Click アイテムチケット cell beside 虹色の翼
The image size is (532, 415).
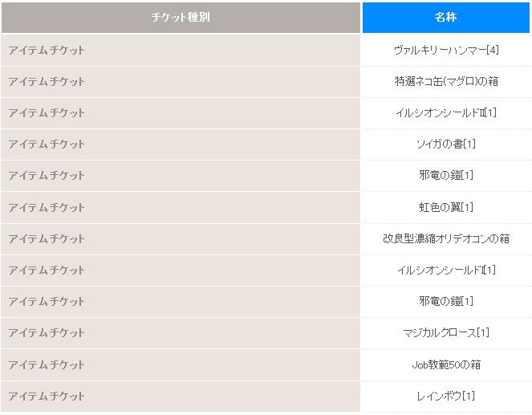[181, 207]
